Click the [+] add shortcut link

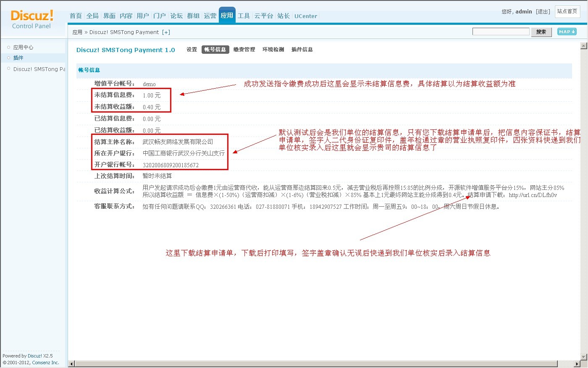pyautogui.click(x=166, y=32)
